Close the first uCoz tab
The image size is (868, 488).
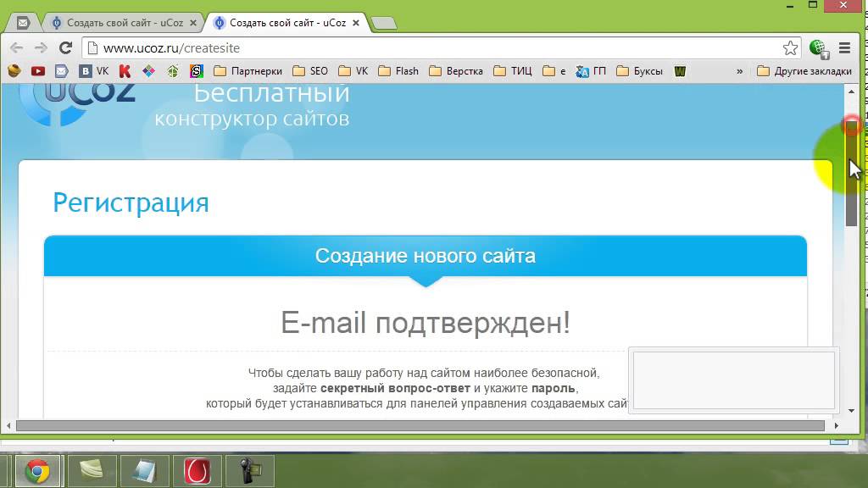pyautogui.click(x=192, y=23)
